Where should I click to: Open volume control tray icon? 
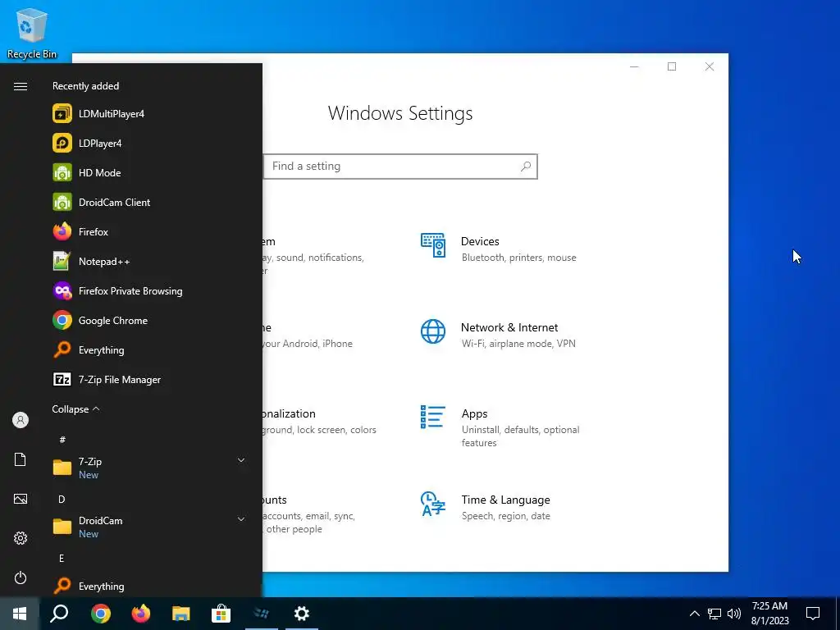point(734,614)
